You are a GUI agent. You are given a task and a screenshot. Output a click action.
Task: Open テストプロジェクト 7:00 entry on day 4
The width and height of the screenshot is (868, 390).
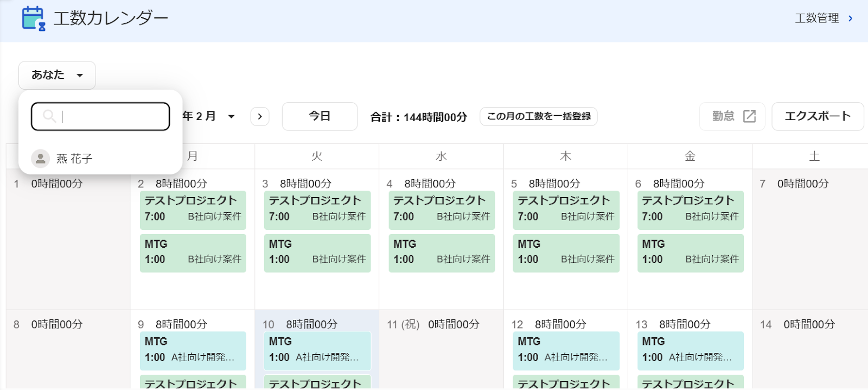(x=442, y=210)
